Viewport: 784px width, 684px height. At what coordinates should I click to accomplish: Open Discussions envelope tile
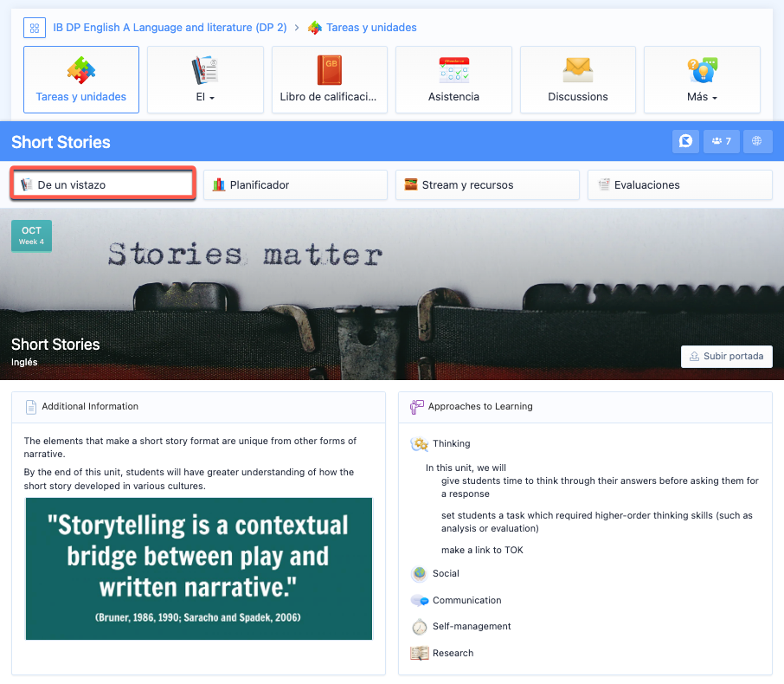[577, 80]
